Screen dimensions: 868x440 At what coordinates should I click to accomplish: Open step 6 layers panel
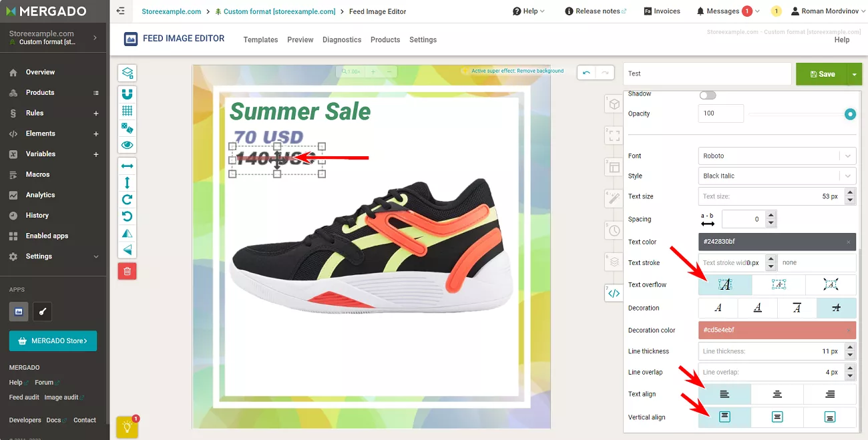click(x=614, y=262)
